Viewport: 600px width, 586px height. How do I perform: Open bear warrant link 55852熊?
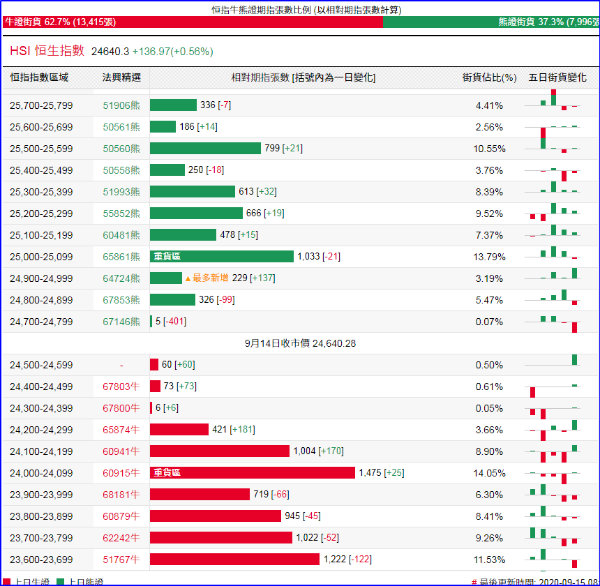click(x=121, y=214)
